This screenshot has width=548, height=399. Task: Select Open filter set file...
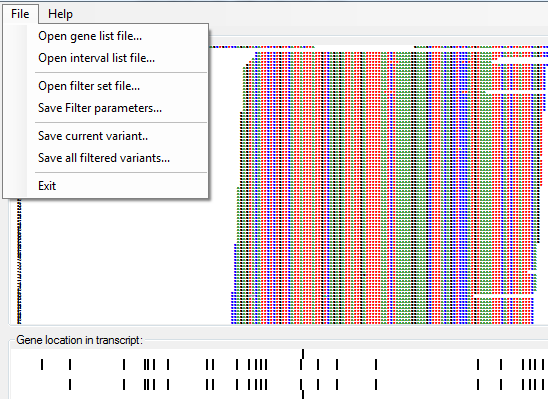(x=105, y=86)
